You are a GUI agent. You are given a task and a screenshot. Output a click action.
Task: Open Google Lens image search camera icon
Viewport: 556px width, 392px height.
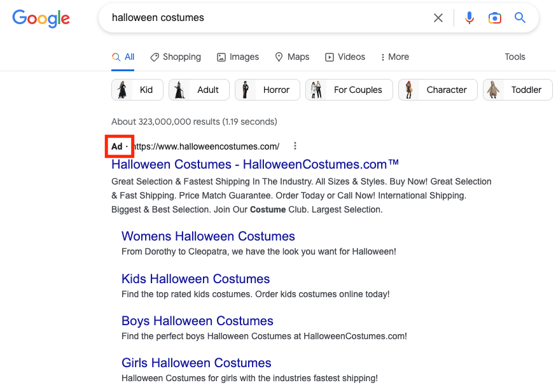click(495, 18)
